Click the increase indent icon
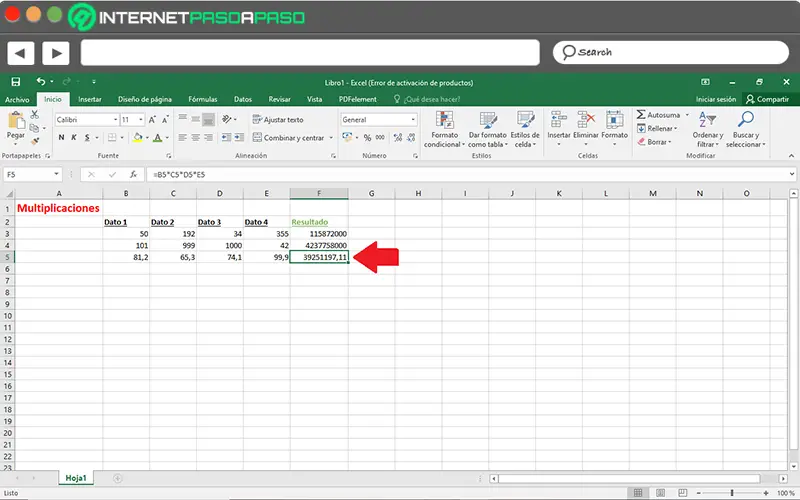 click(239, 137)
